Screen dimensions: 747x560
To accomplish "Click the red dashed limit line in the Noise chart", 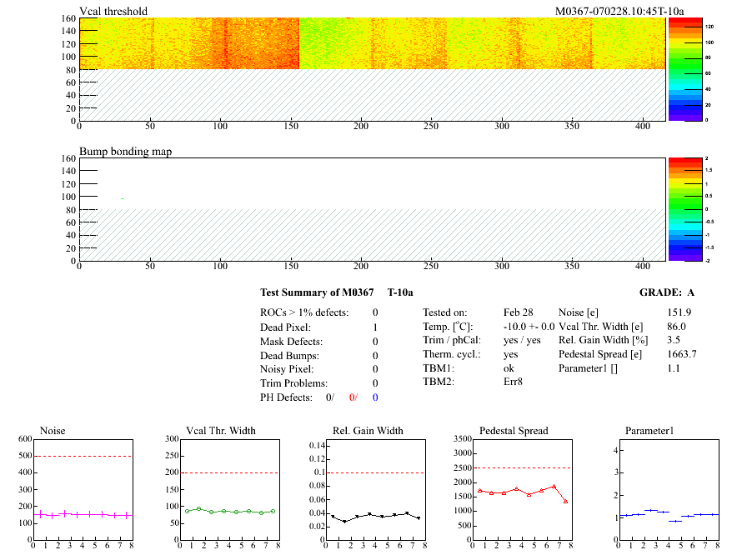I will click(83, 456).
